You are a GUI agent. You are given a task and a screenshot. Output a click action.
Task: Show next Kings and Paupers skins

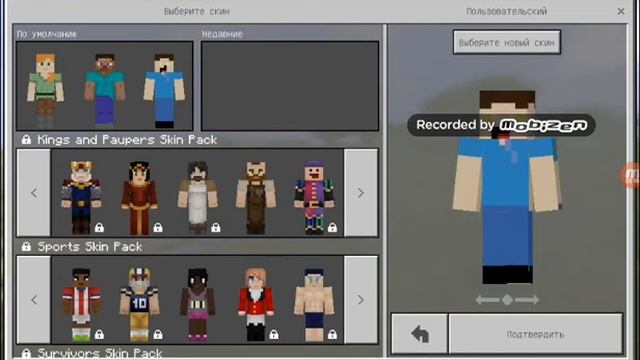point(361,193)
